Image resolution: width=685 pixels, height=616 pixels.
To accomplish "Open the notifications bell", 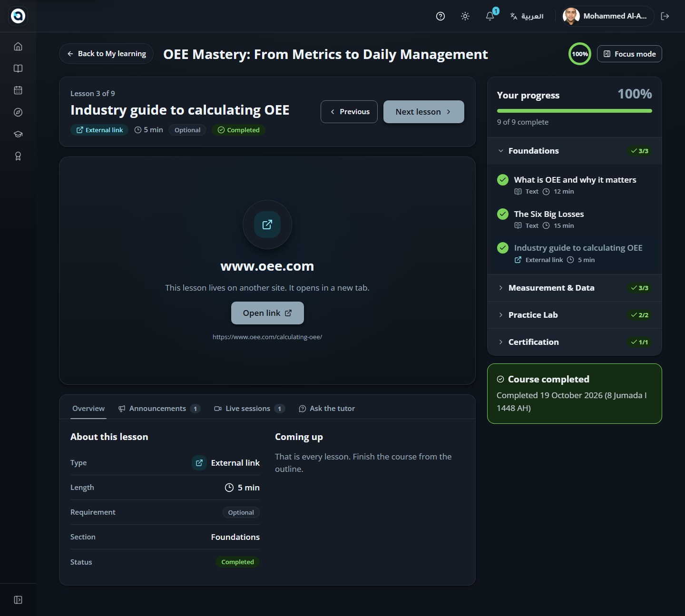I will [490, 16].
